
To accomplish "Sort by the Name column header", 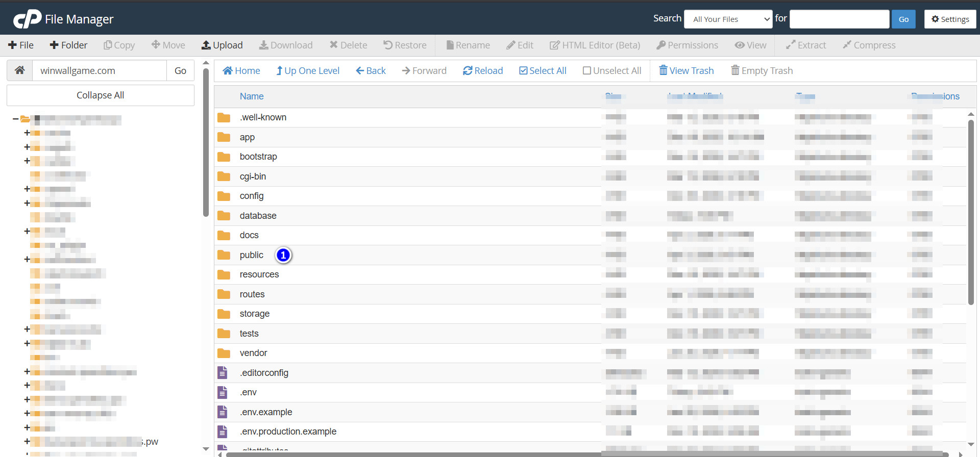I will click(x=252, y=96).
